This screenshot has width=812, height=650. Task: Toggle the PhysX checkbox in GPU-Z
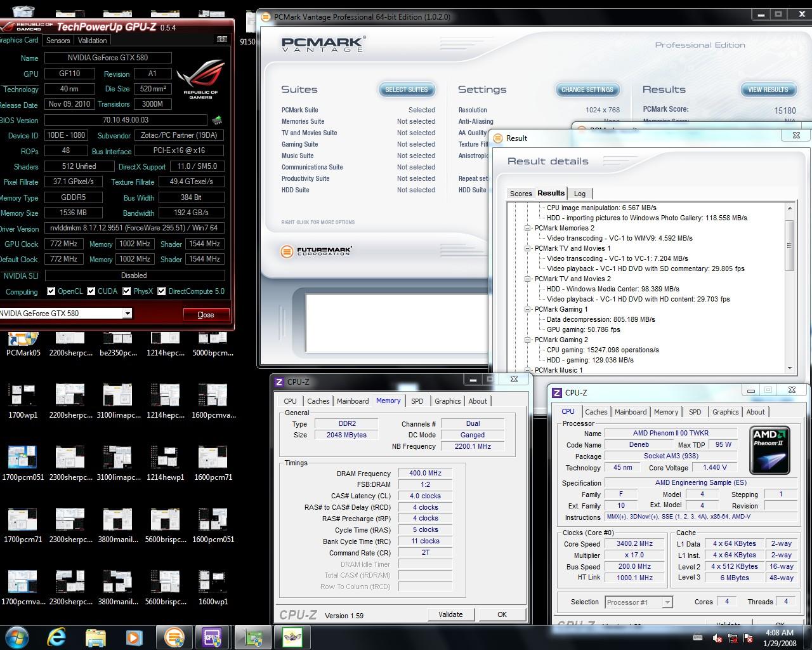pos(127,291)
